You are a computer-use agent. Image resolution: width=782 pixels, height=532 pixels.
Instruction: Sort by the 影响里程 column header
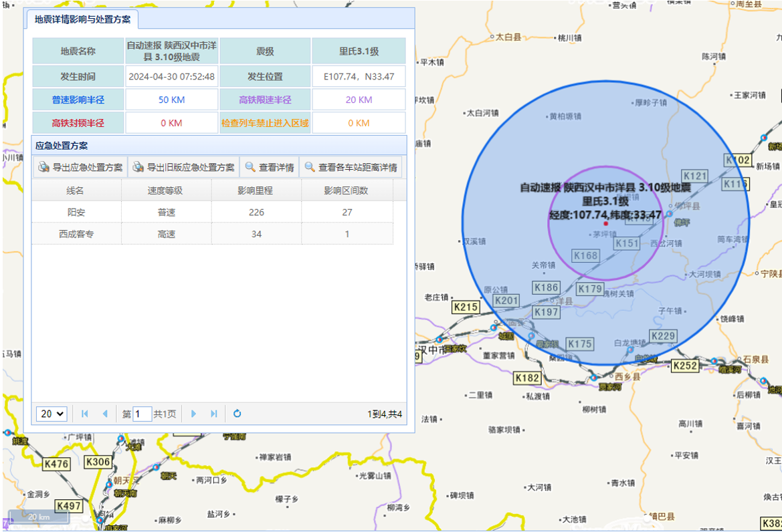(x=256, y=190)
